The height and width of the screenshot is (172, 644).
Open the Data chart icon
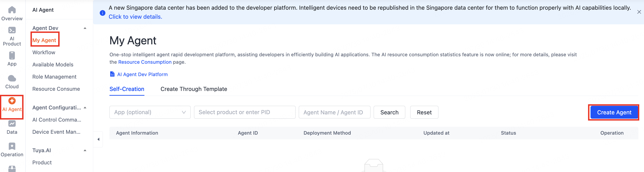point(12,124)
